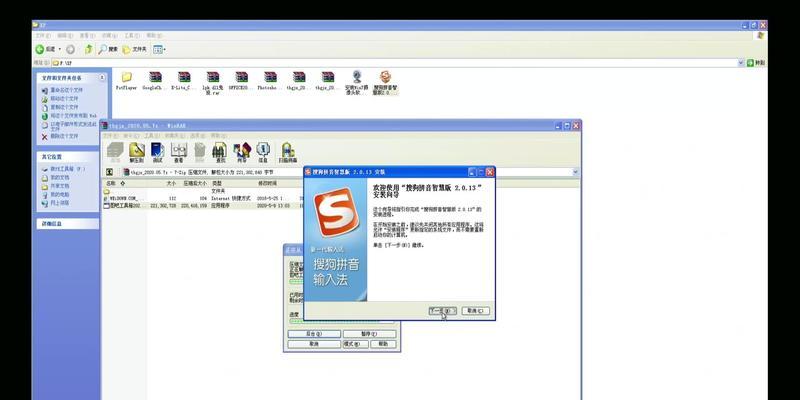Viewport: 800px width, 400px height.
Task: Click WinRAR up-one-level icon by the path
Action: coord(110,172)
